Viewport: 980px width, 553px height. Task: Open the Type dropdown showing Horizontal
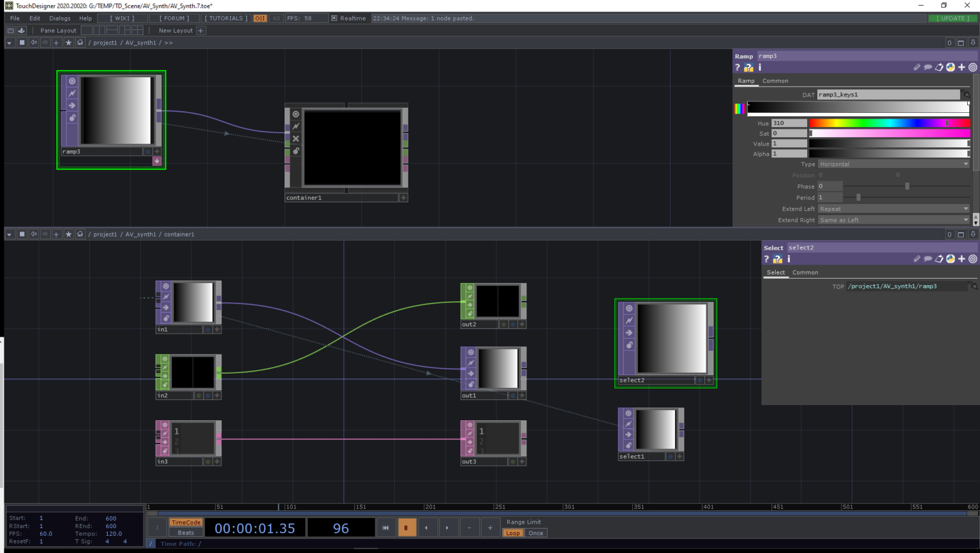tap(891, 164)
